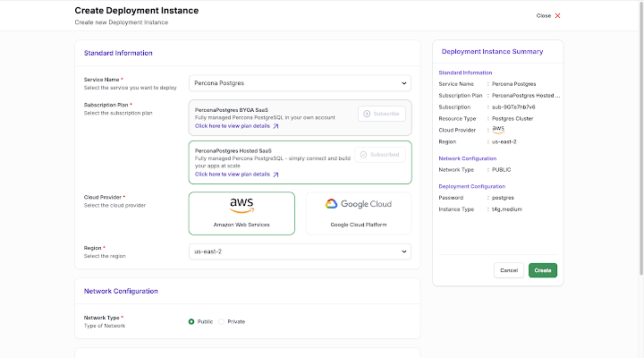This screenshot has height=358, width=644.
Task: Click the plus icon on Subscribe button
Action: tap(367, 114)
